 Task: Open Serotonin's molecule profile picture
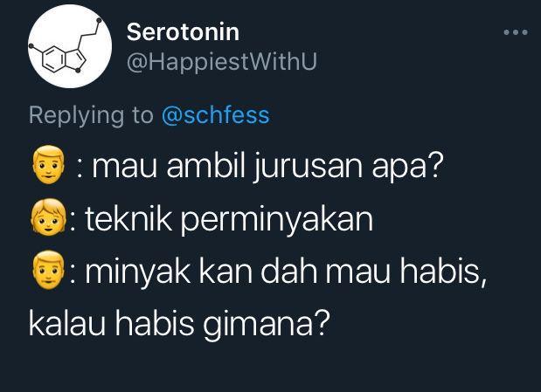(70, 46)
